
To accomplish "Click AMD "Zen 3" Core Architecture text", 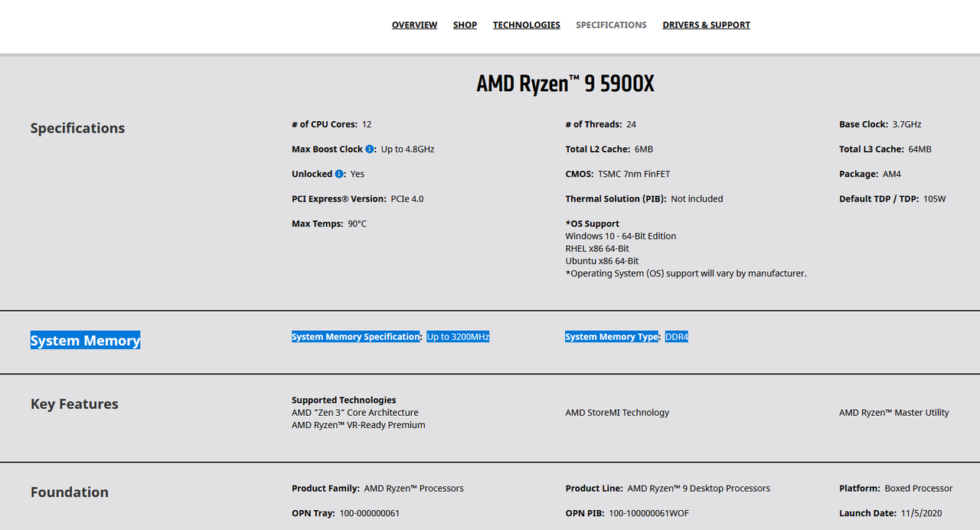I will pyautogui.click(x=355, y=412).
